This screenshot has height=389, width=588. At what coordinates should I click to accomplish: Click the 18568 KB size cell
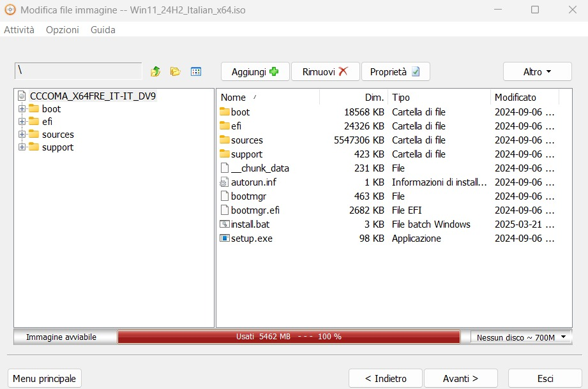pos(364,112)
